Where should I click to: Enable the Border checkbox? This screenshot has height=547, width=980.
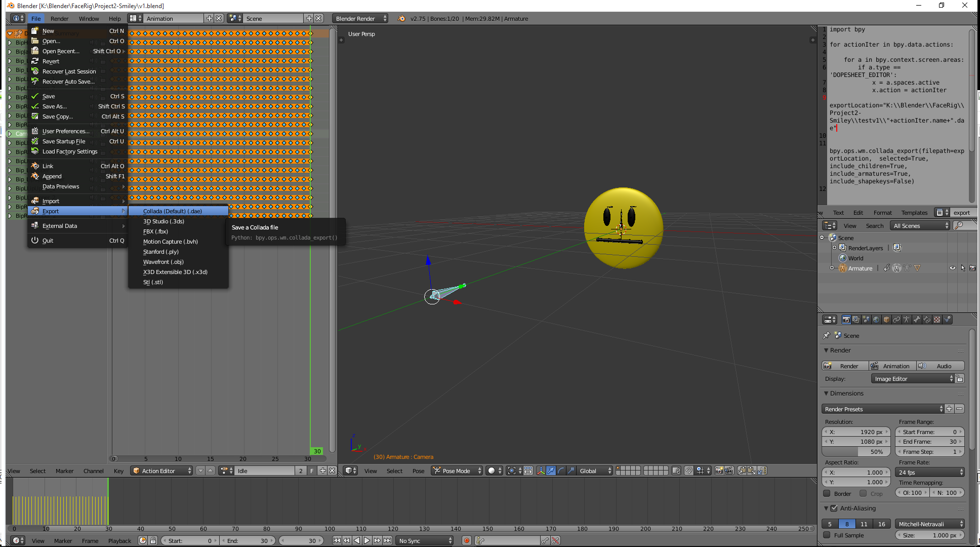pyautogui.click(x=827, y=493)
